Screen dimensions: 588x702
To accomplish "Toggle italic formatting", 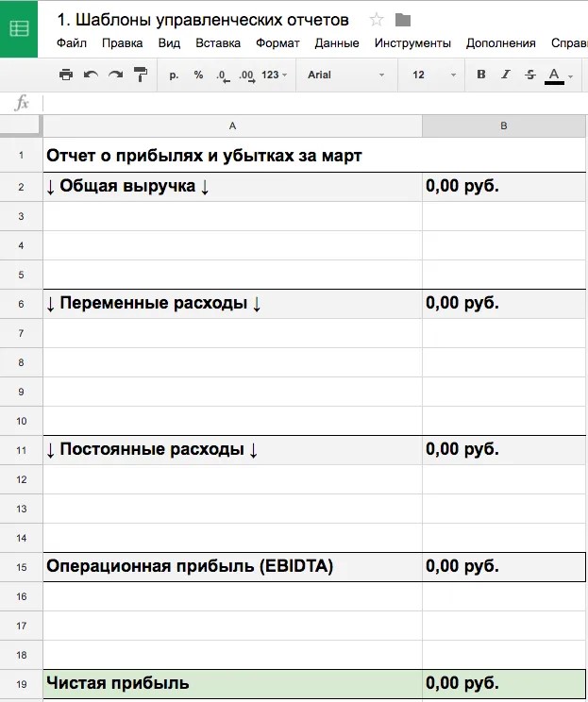I will coord(506,75).
